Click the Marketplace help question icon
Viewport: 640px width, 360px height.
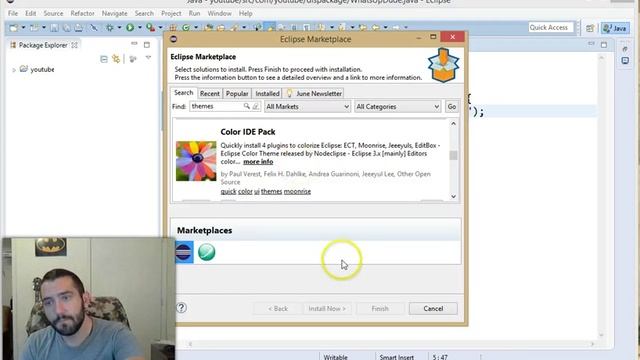[x=181, y=307]
